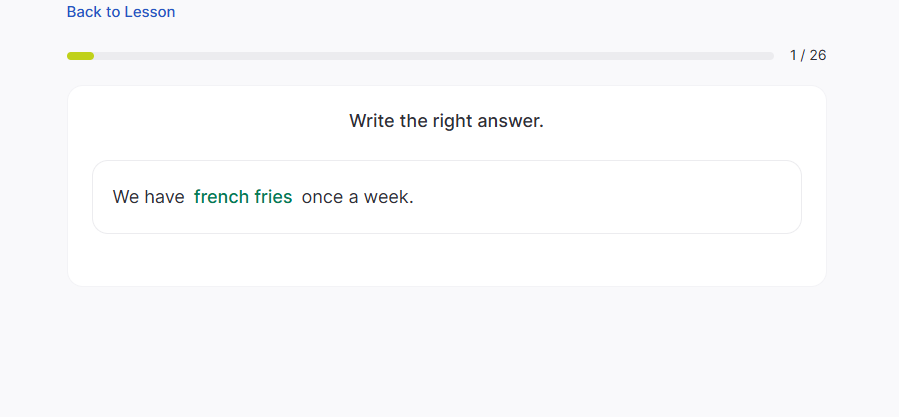
Task: Click the word Back in the top link
Action: click(x=85, y=12)
